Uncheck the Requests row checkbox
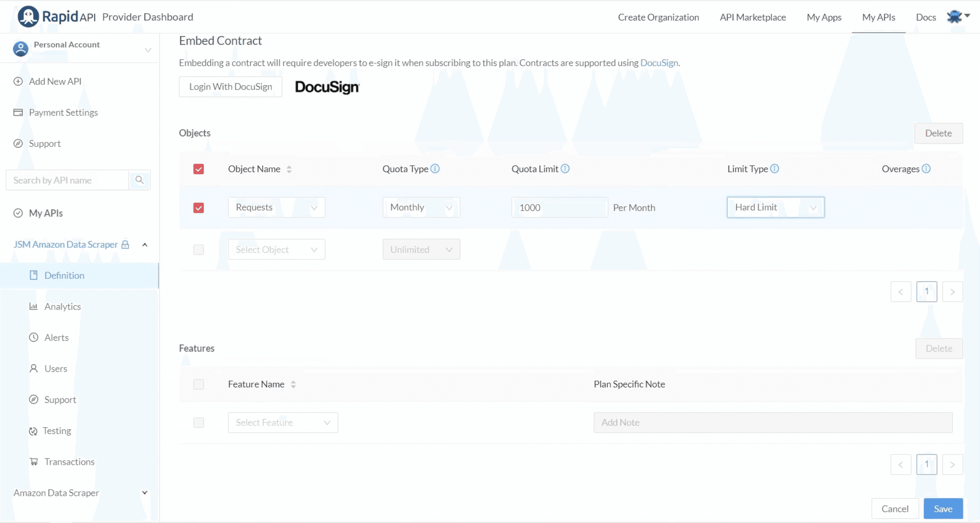The width and height of the screenshot is (980, 523). (x=199, y=208)
